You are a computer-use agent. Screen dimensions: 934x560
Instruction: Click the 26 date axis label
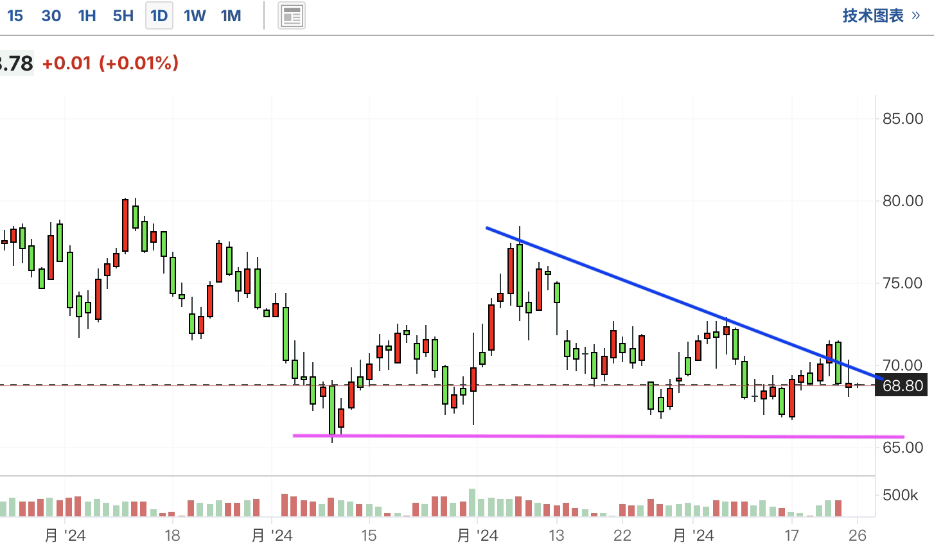(x=858, y=535)
